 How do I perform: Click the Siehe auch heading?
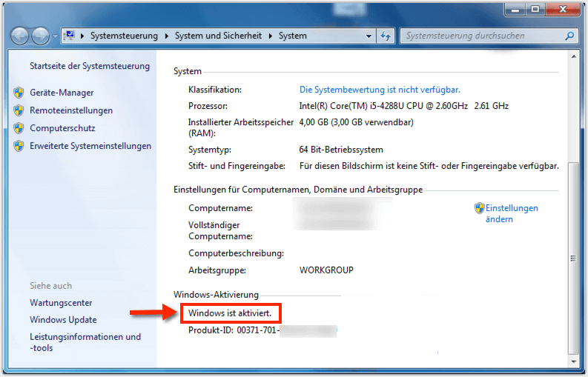[50, 286]
